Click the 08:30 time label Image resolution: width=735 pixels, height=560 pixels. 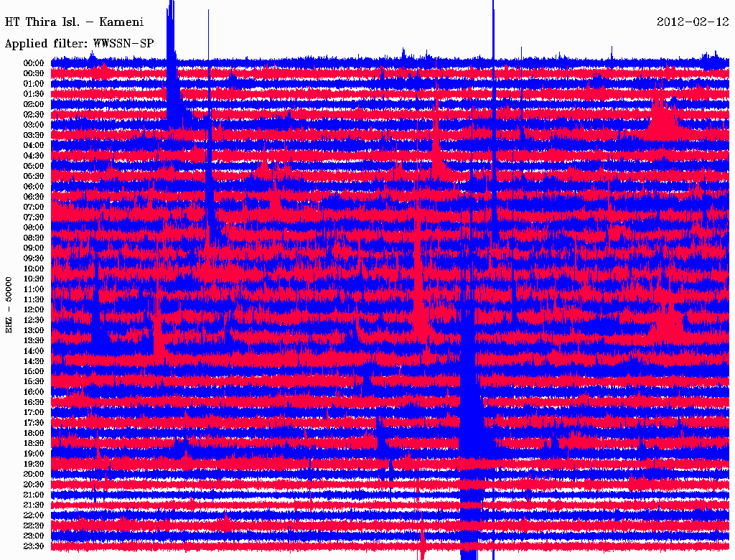point(34,238)
